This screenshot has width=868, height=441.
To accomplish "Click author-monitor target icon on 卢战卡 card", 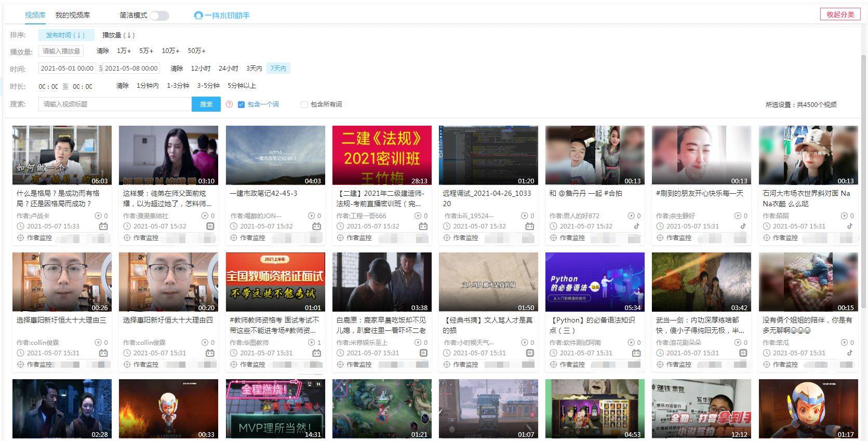I will click(x=21, y=238).
